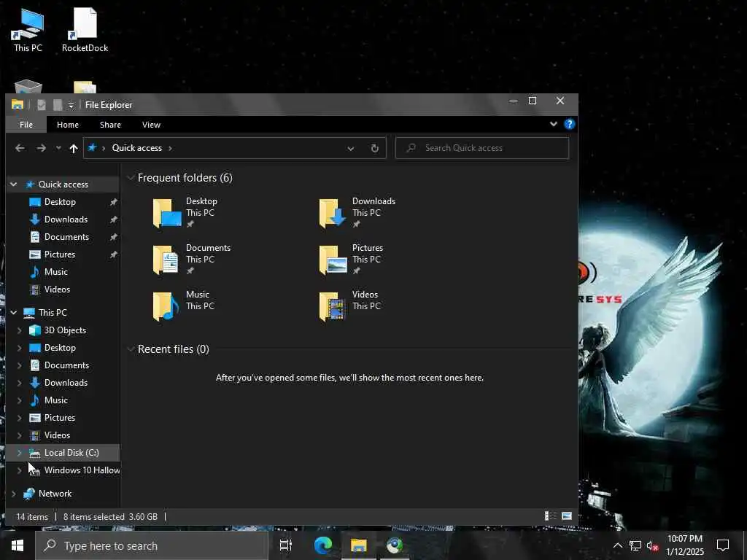Click the third pinned taskbar app
Image resolution: width=747 pixels, height=560 pixels.
tap(395, 545)
